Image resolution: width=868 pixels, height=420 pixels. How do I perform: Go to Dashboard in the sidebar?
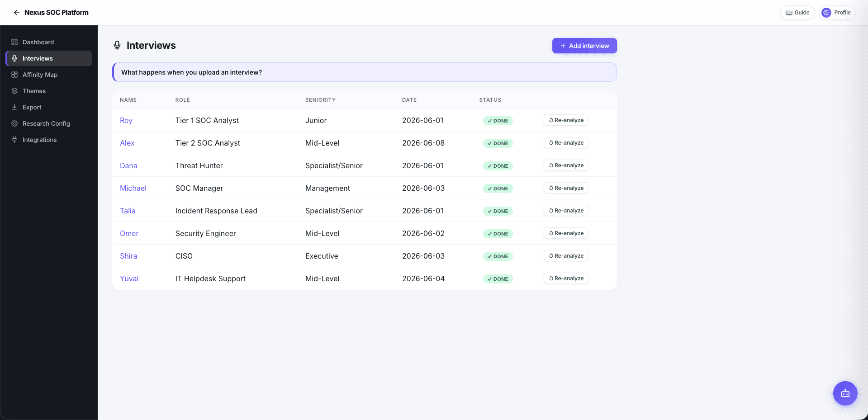click(x=49, y=42)
